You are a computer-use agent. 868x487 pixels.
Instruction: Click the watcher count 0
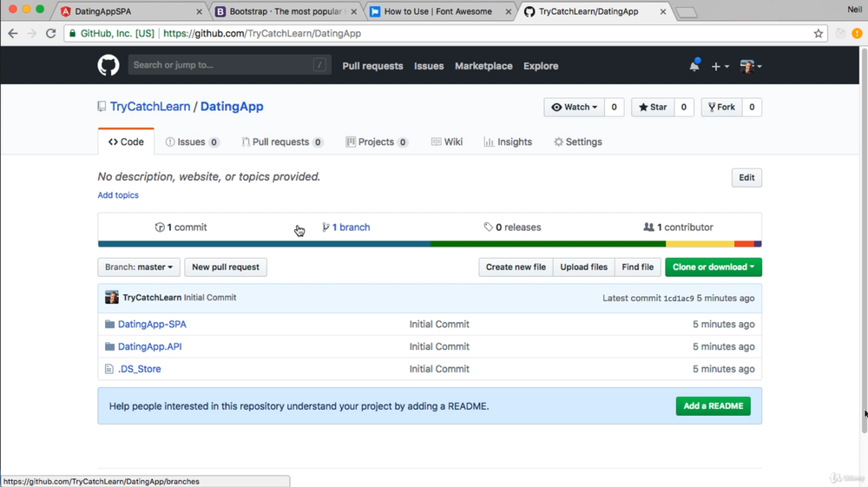click(x=614, y=108)
